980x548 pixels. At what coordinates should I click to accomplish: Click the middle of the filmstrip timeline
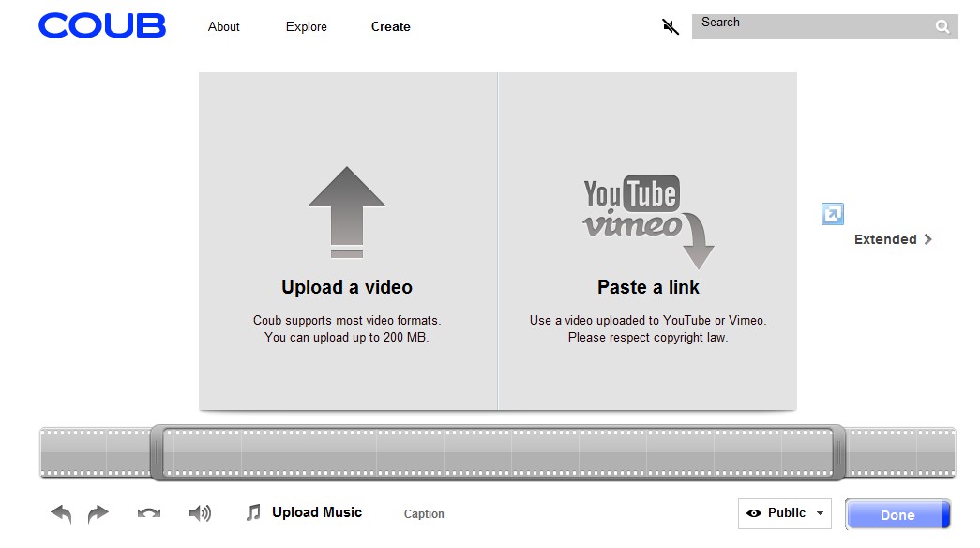497,452
